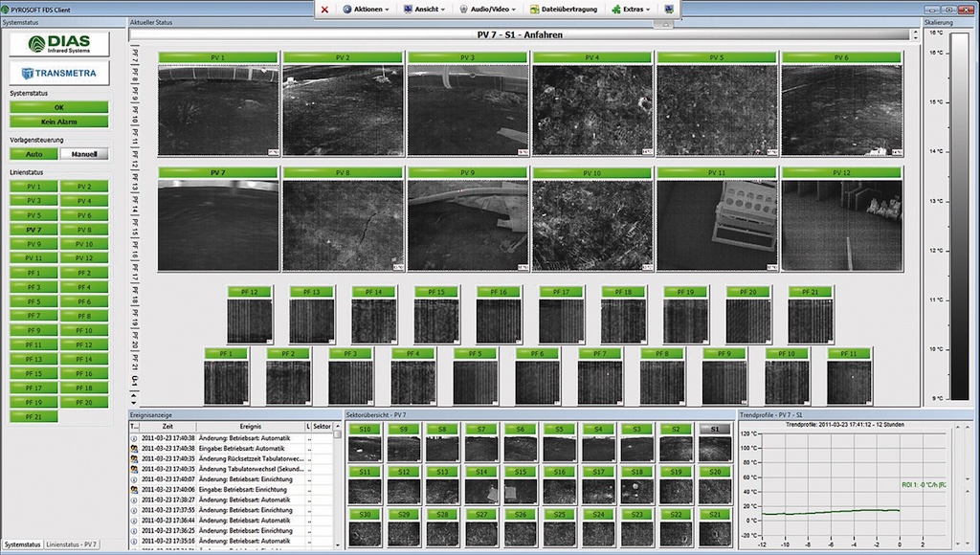
Task: Click the monitor icon right of Extras
Action: 668,9
